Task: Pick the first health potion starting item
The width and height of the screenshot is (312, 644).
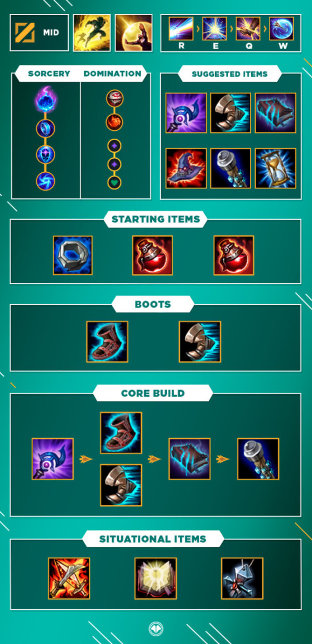Action: coord(152,255)
